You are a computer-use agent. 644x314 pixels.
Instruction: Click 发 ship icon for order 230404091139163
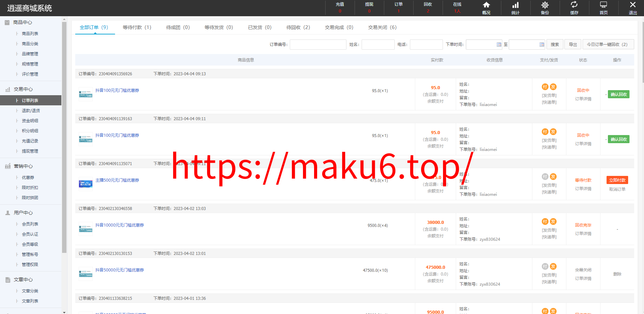pos(553,132)
